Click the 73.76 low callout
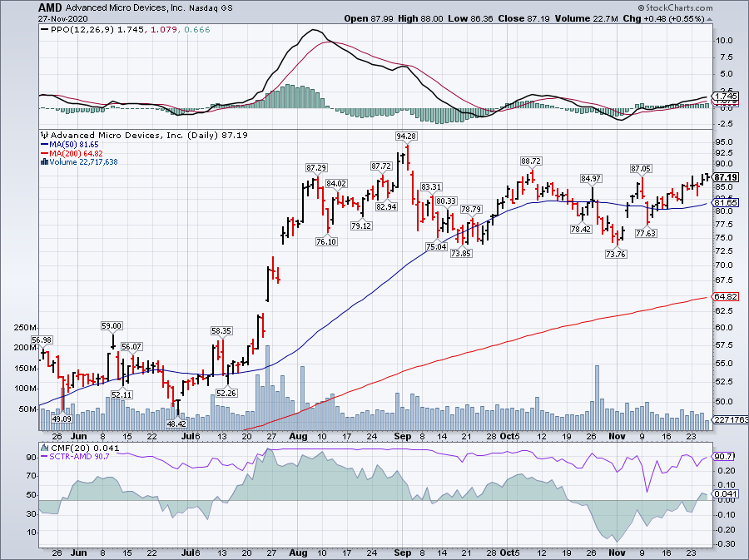749x560 pixels. [x=616, y=254]
